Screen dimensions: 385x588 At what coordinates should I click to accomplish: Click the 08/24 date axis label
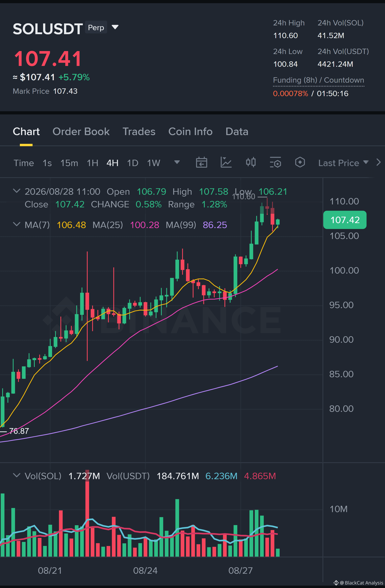coord(145,571)
